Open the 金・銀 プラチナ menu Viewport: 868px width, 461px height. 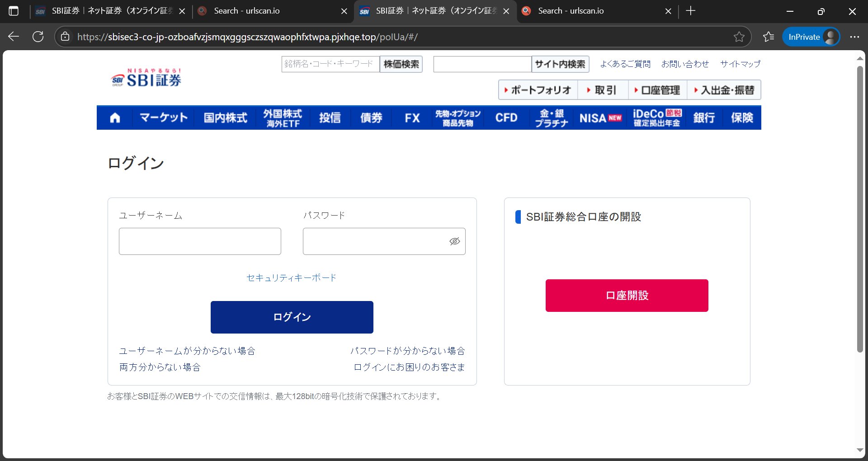[x=552, y=118]
